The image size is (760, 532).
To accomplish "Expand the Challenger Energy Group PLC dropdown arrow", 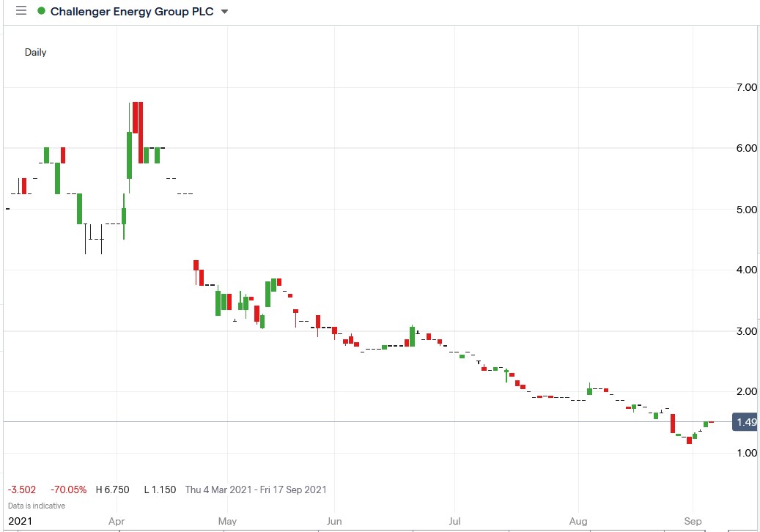I will (224, 12).
